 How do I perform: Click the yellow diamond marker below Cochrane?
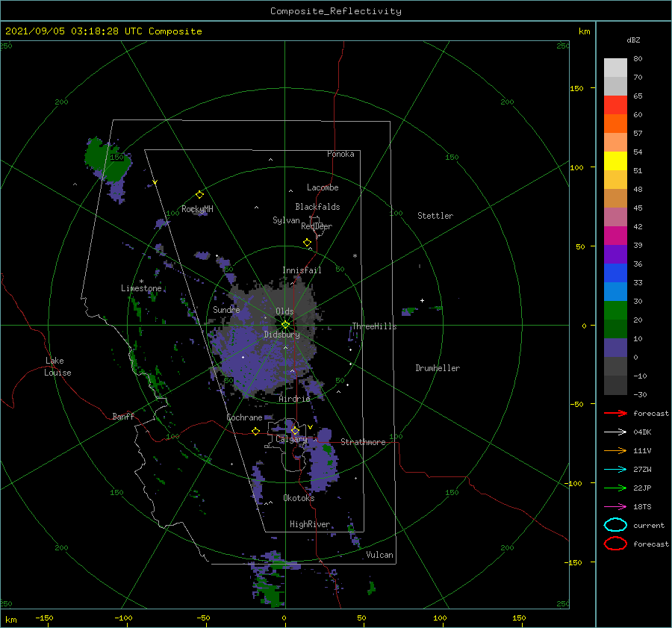(x=255, y=432)
